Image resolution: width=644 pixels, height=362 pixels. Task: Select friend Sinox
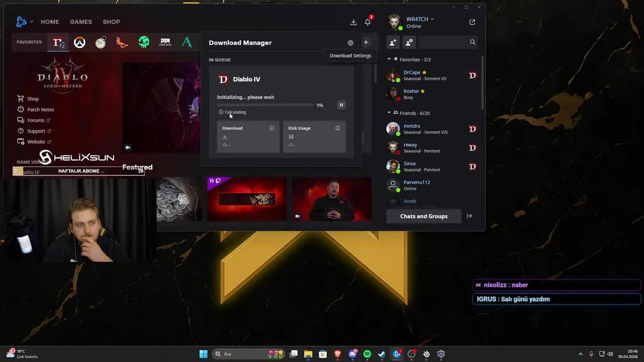[x=432, y=166]
